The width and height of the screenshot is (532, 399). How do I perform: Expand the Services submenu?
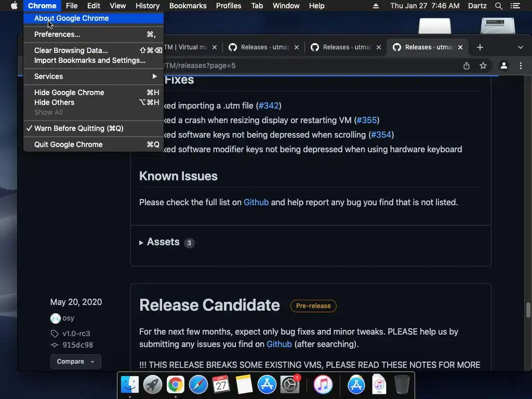coord(94,76)
